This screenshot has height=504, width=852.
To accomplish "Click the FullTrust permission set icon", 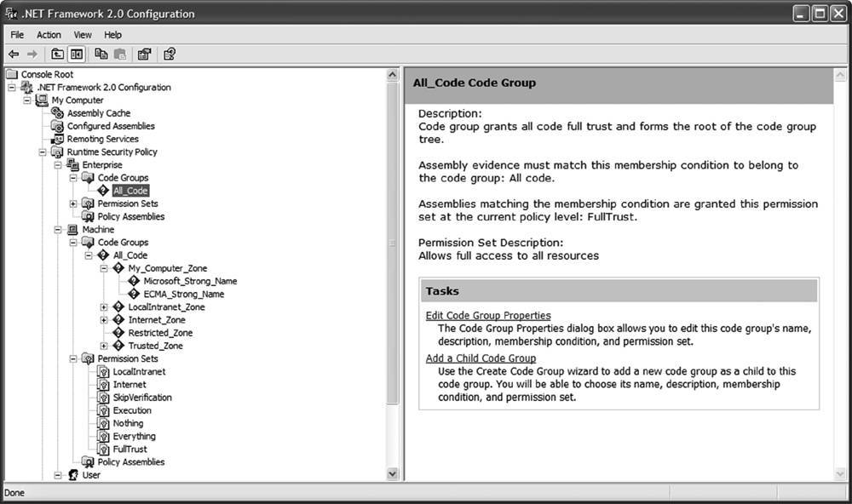I will click(x=104, y=449).
